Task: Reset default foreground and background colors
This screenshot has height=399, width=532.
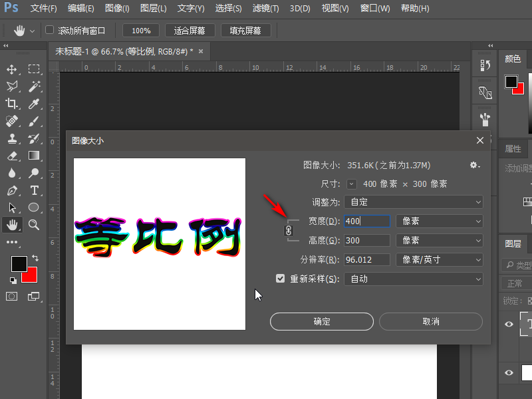Action: 13,280
